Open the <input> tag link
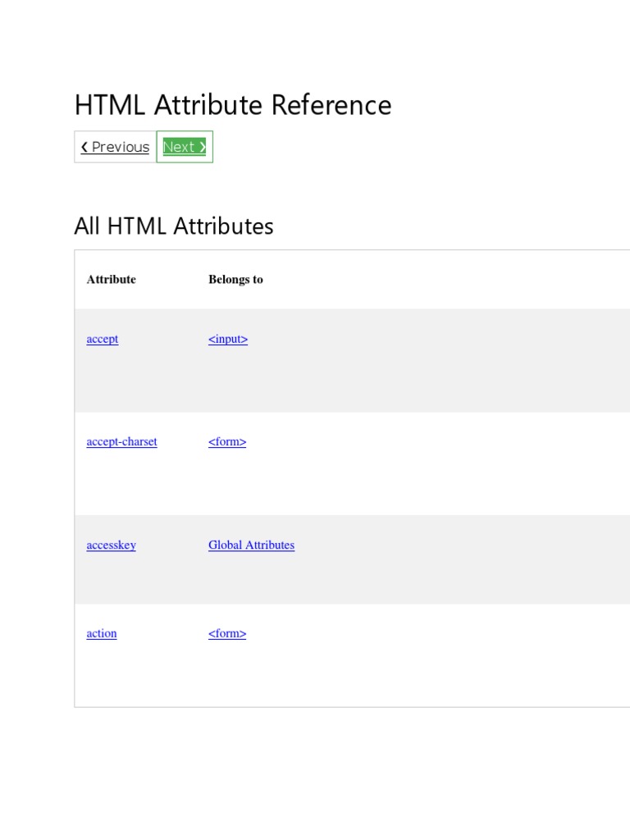 pyautogui.click(x=228, y=339)
